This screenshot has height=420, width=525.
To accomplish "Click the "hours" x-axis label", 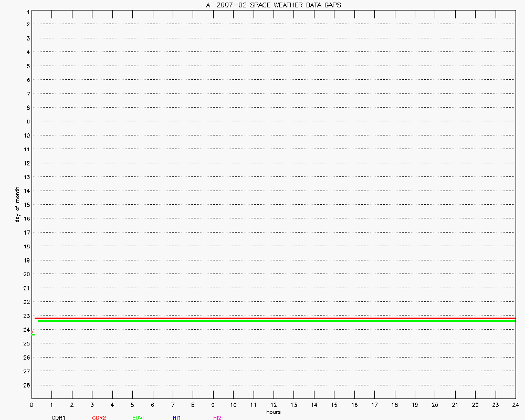I will 273,412.
